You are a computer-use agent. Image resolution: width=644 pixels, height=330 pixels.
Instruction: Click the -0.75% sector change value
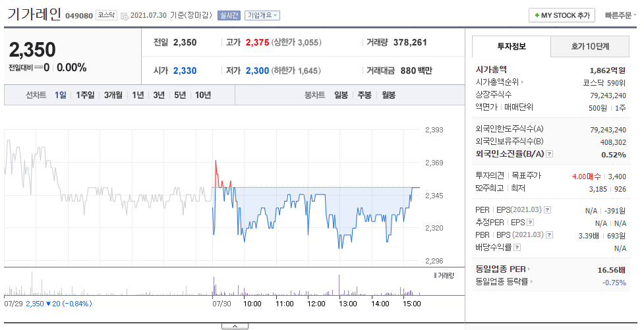(614, 283)
